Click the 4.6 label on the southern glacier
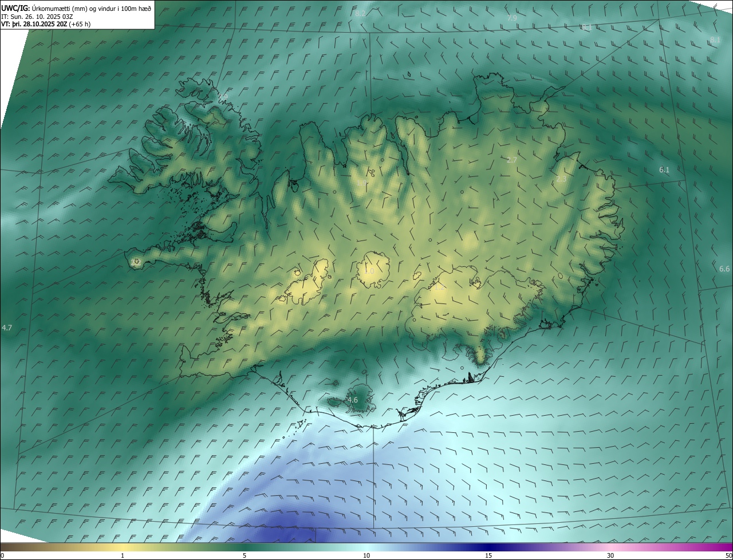The image size is (733, 560). tap(352, 400)
